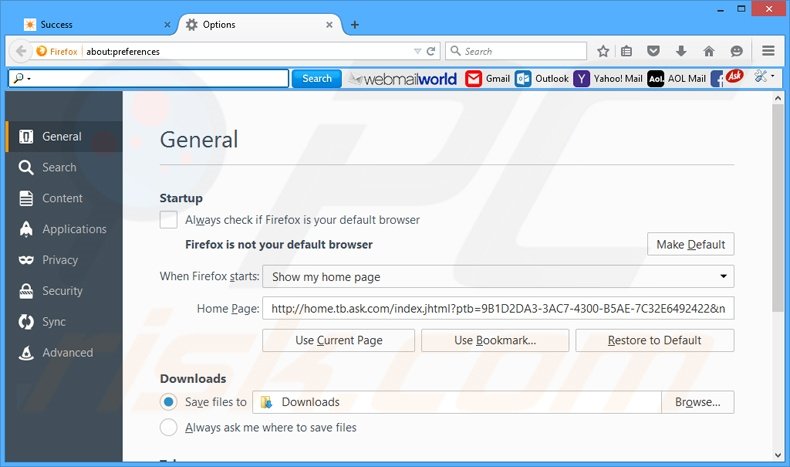Image resolution: width=790 pixels, height=467 pixels.
Task: Reload the page with the refresh icon
Action: pyautogui.click(x=431, y=51)
